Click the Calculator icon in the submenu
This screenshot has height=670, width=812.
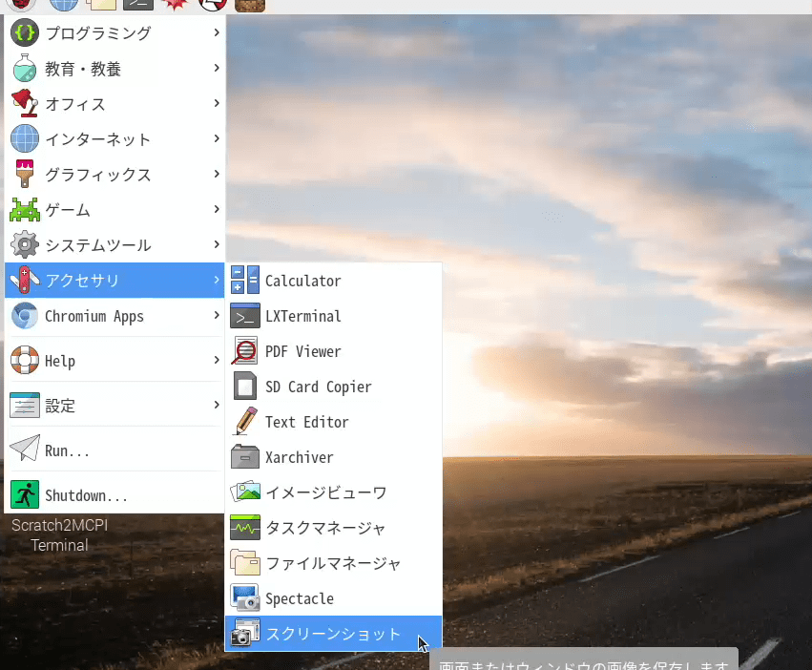pos(245,281)
